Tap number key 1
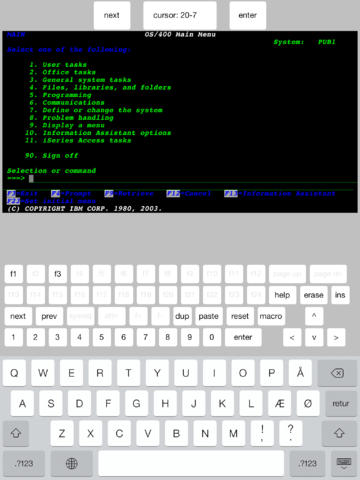Viewport: 360px width, 480px height. click(x=14, y=337)
